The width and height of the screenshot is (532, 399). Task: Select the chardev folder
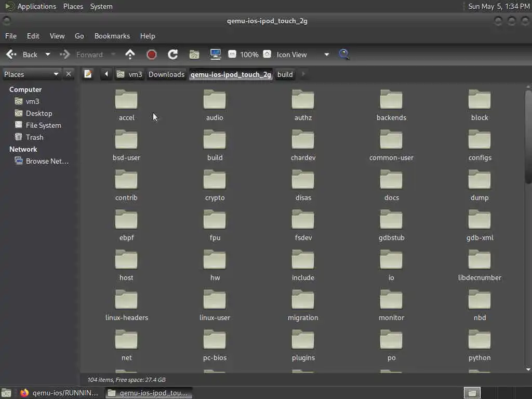pyautogui.click(x=303, y=145)
